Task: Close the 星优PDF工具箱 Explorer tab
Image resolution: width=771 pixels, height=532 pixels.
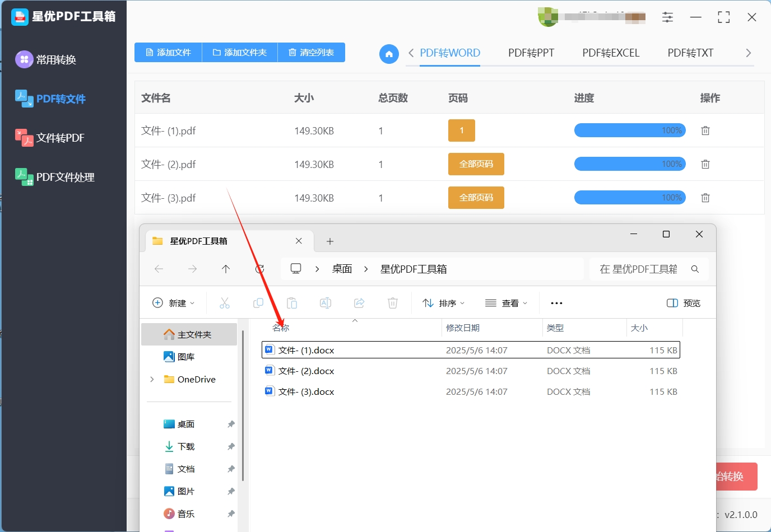Action: click(299, 241)
